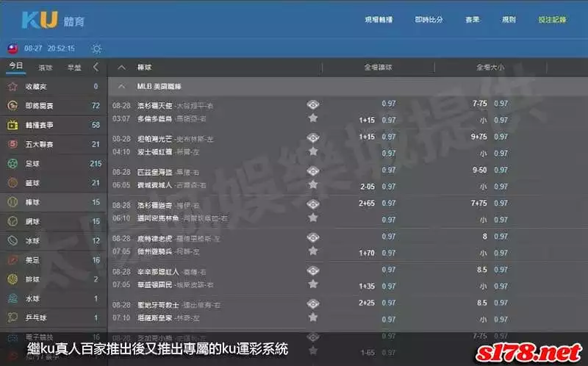Click the 轉播賽事 TV icon
The width and height of the screenshot is (588, 366).
[x=12, y=125]
